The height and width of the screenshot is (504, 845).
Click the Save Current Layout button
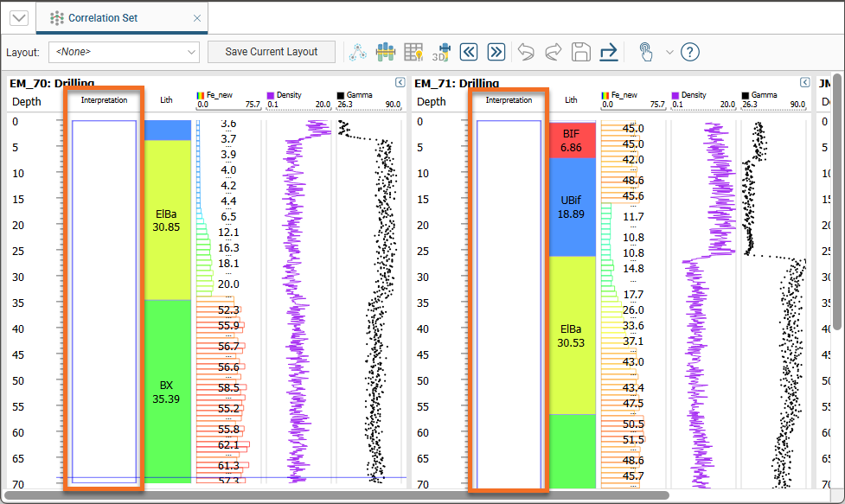pos(272,52)
